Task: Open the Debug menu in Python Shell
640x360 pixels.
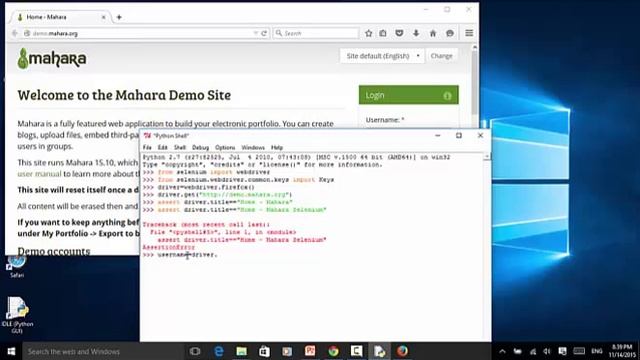Action: (x=200, y=147)
